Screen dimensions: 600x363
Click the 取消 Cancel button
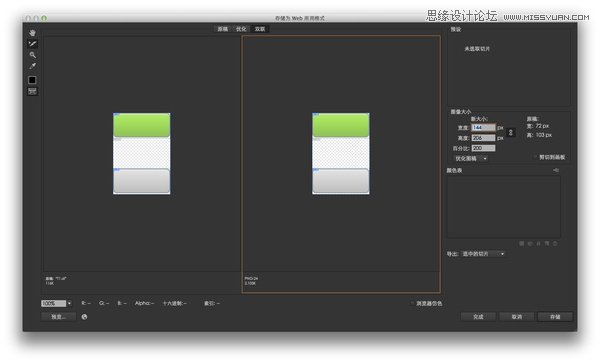click(x=517, y=317)
